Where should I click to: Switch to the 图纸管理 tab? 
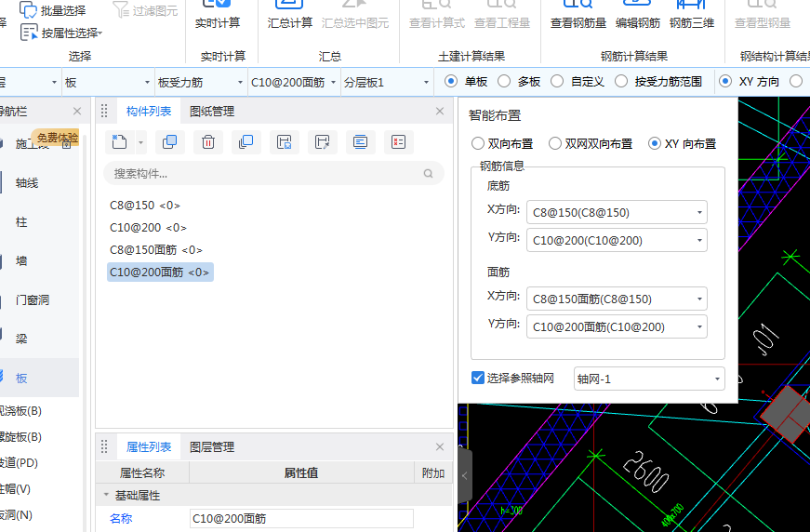click(x=212, y=111)
